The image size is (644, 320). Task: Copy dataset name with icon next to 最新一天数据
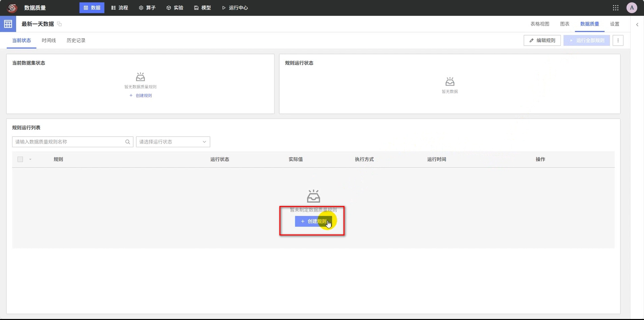coord(59,24)
